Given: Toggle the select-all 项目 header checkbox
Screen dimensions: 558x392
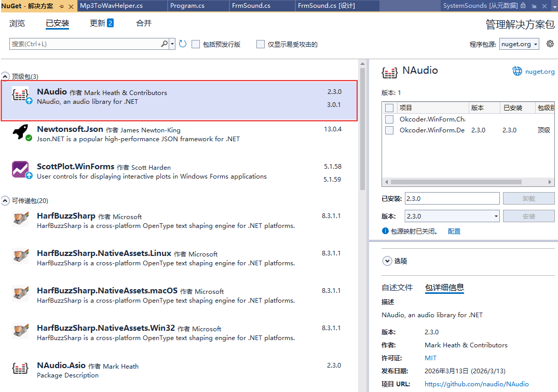Looking at the screenshot, I should tap(389, 108).
